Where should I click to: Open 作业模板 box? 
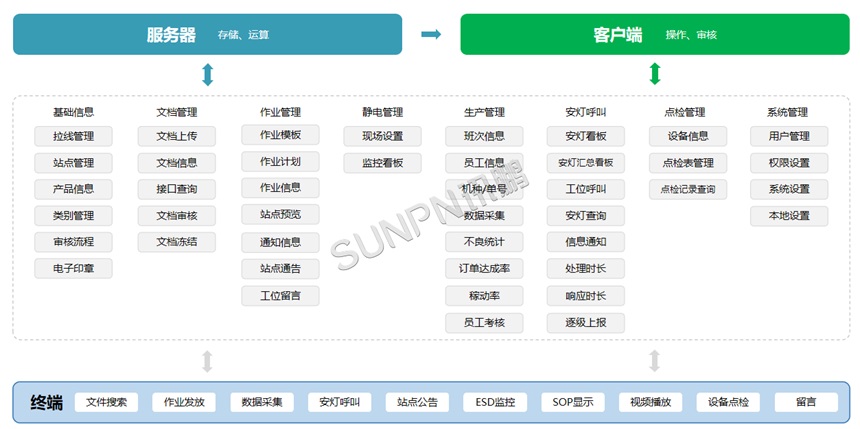(x=280, y=134)
